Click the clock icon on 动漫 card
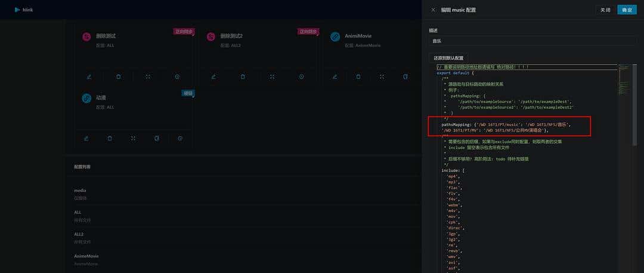 click(x=180, y=139)
